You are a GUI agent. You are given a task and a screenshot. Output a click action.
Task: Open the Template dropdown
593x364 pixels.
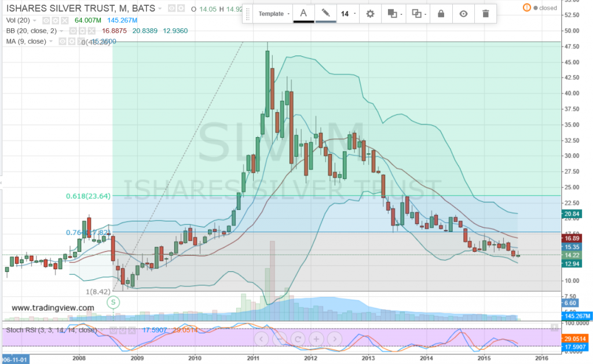(273, 14)
